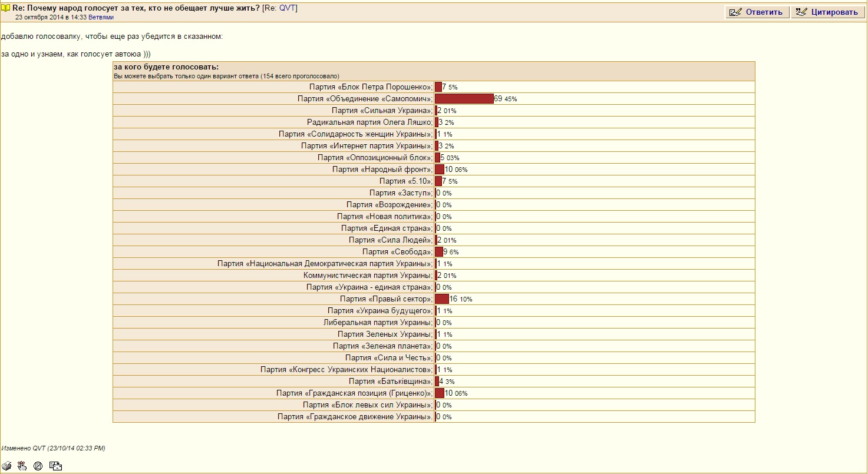868x474 pixels.
Task: Click the red bar for «Гражданская позиция (Гриценко)»
Action: click(x=440, y=393)
